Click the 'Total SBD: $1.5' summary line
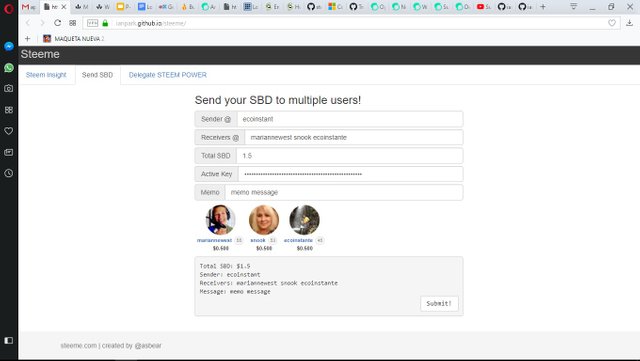640x361 pixels. (x=225, y=266)
